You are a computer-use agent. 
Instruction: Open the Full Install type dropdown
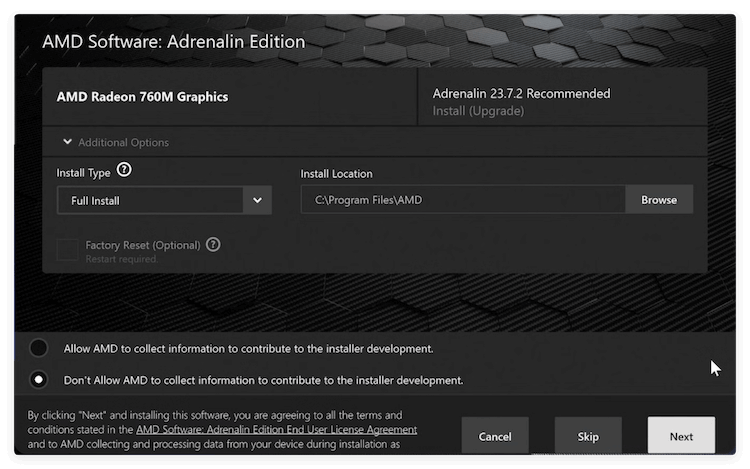click(164, 200)
